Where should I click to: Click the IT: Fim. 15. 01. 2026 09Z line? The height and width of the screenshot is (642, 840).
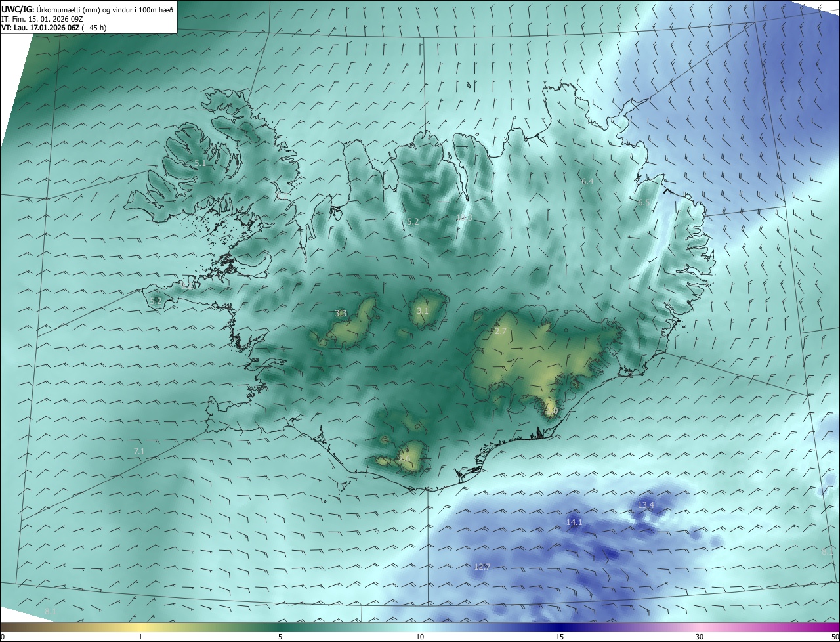tap(42, 19)
